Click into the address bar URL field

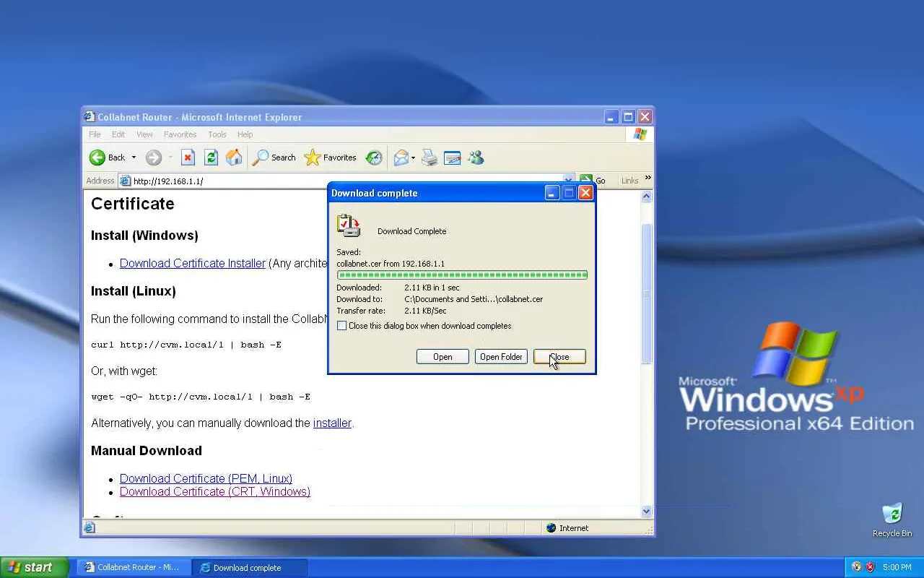346,181
